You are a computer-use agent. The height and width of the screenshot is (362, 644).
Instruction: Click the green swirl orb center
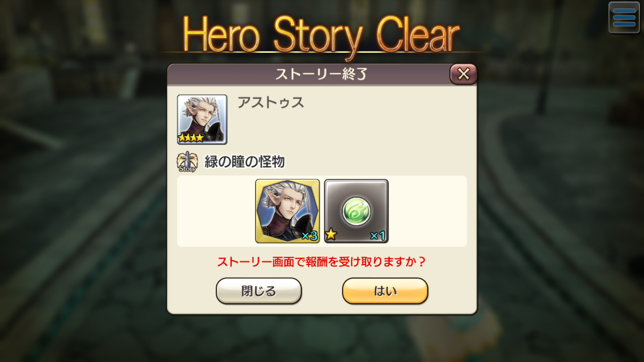[356, 211]
